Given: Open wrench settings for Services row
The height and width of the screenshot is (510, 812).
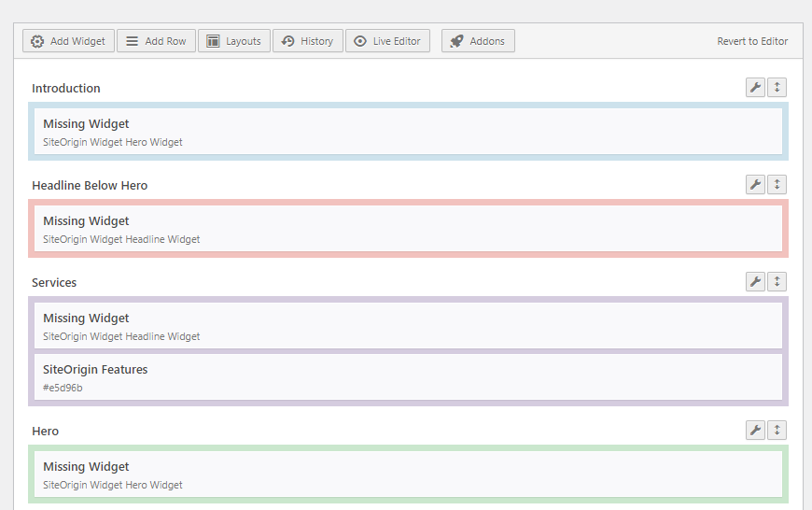Looking at the screenshot, I should point(756,281).
